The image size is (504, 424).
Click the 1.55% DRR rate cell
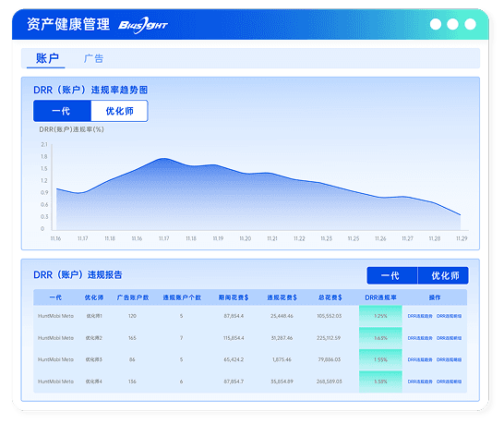pyautogui.click(x=380, y=359)
